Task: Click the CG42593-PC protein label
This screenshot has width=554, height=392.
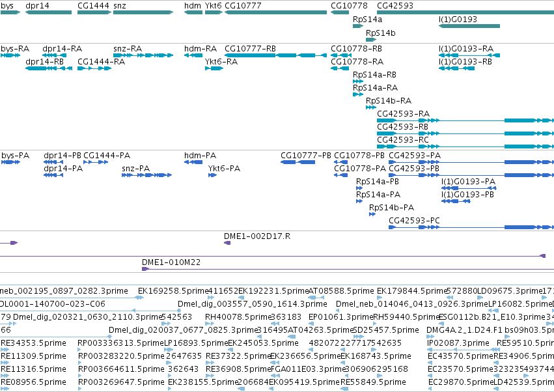Action: click(x=415, y=221)
